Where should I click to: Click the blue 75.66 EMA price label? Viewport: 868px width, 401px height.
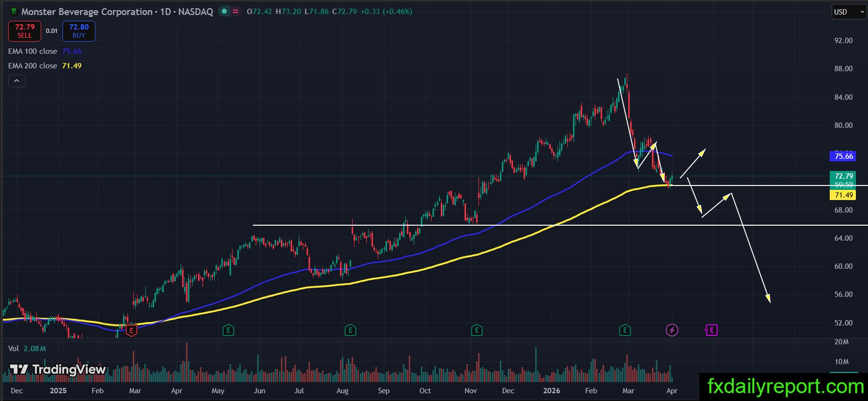coord(843,156)
